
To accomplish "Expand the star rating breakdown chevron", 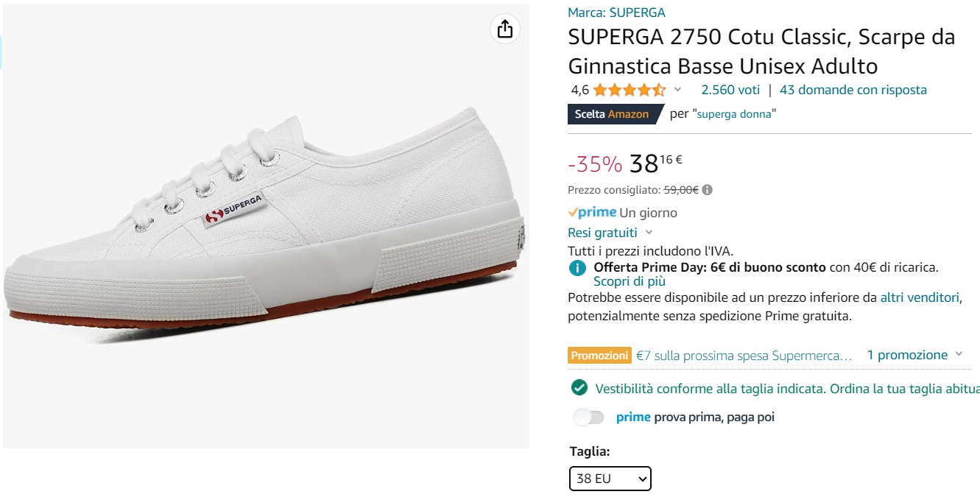I will tap(677, 91).
